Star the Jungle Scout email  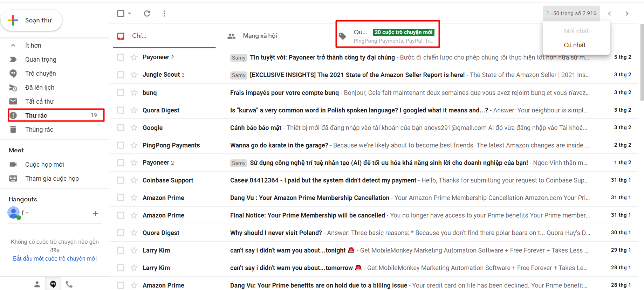(x=134, y=75)
